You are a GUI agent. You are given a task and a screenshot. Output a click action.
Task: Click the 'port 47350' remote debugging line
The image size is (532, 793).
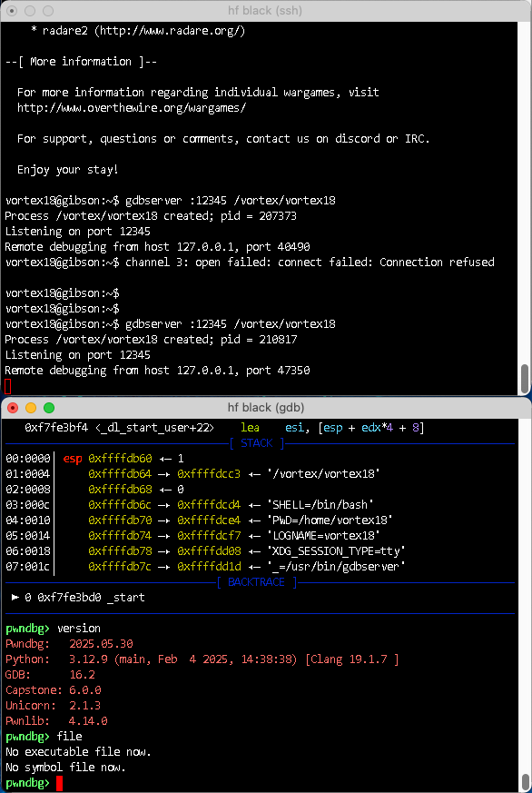click(x=157, y=371)
